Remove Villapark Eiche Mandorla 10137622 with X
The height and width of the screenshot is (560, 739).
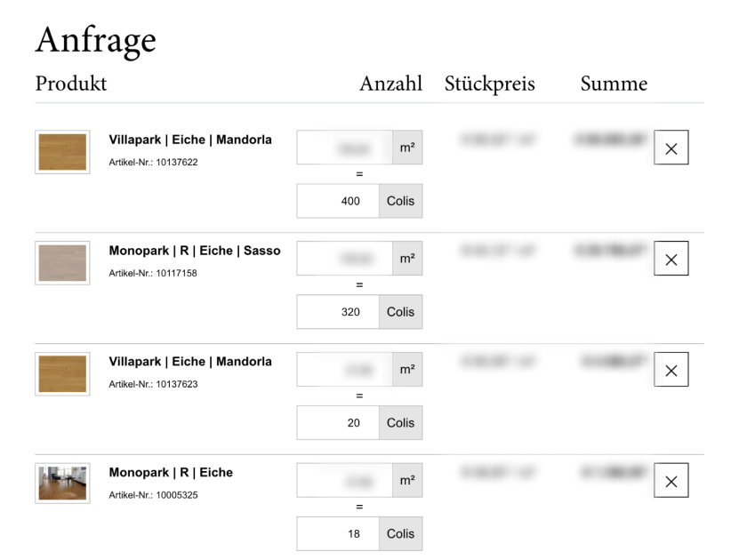[x=671, y=148]
